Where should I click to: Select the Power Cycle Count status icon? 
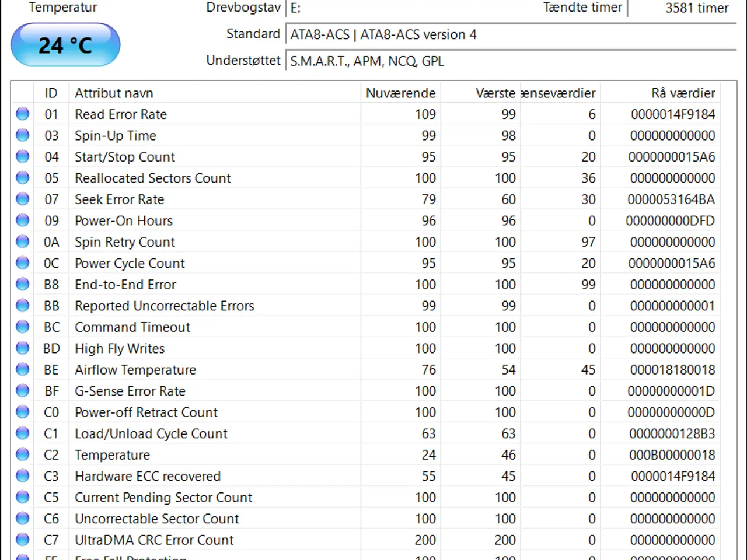[x=23, y=263]
